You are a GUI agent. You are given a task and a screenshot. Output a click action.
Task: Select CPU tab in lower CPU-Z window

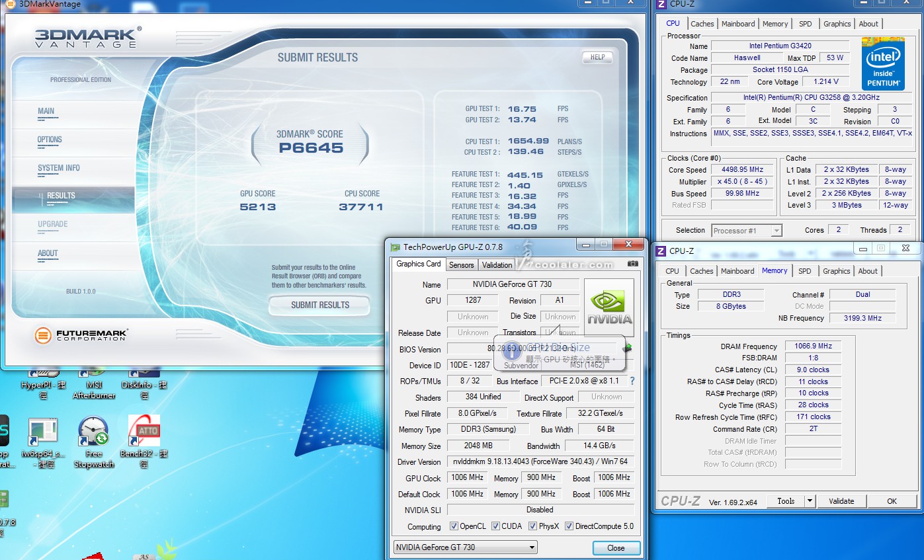pos(672,271)
